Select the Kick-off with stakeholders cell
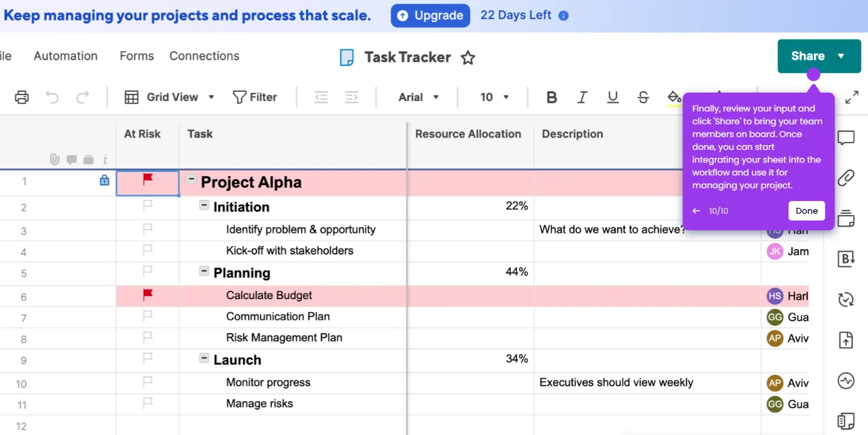Image resolution: width=868 pixels, height=435 pixels. pyautogui.click(x=290, y=251)
